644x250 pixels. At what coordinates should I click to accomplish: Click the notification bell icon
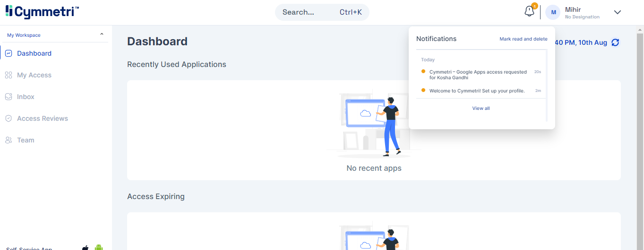click(x=529, y=11)
